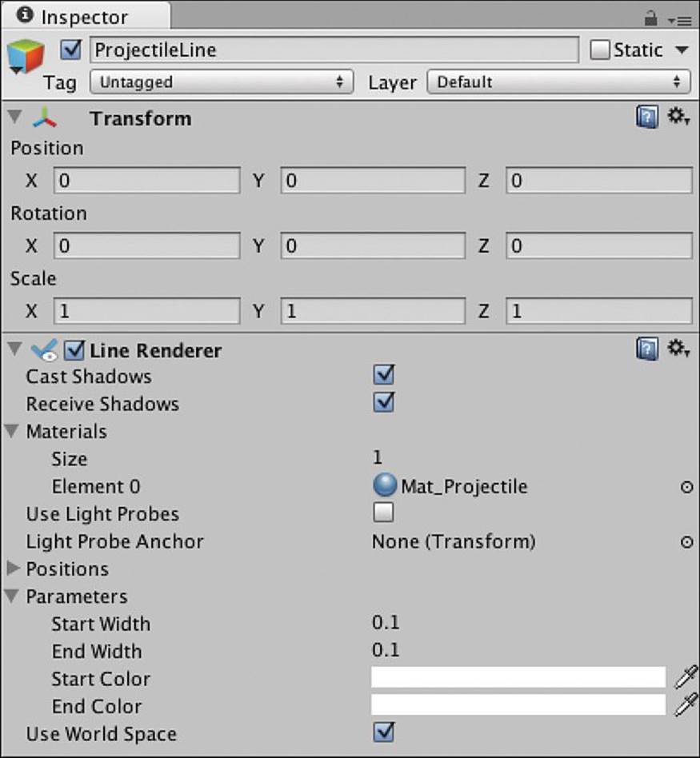Screen dimensions: 700x758
Task: Toggle the Inspector lock icon
Action: tap(650, 19)
